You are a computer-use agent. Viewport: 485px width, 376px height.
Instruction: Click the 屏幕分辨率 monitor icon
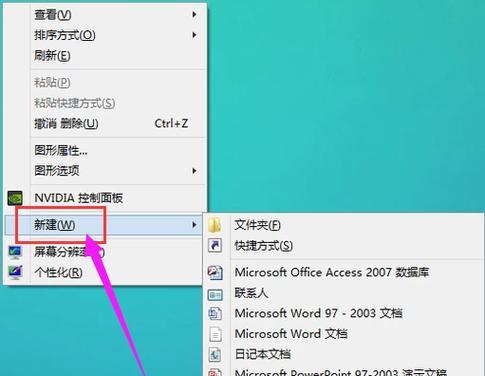point(15,252)
